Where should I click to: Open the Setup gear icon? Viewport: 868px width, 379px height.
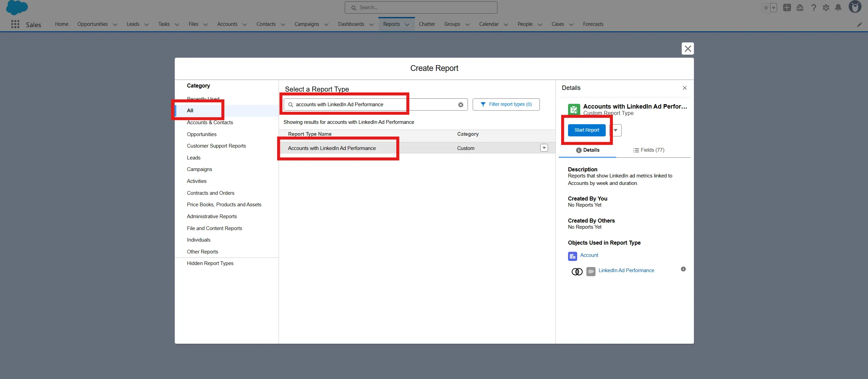826,7
